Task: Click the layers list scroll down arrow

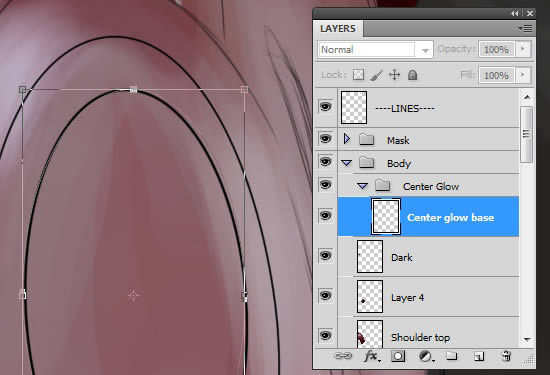Action: pos(527,339)
